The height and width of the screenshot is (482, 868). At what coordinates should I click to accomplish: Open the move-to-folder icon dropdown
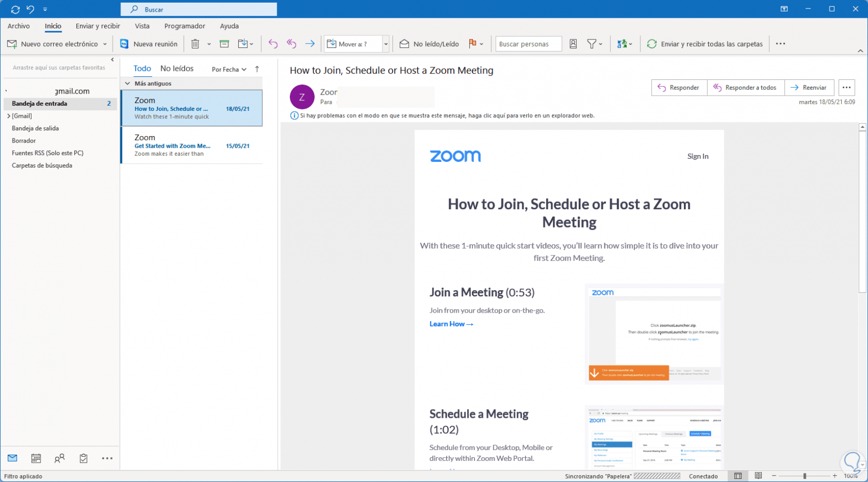[x=246, y=44]
